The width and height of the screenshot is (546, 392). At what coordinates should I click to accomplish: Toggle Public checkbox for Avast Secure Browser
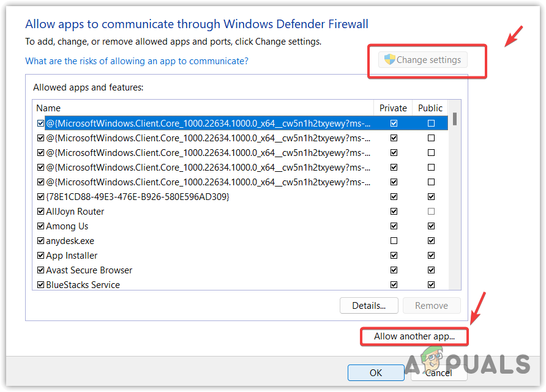(432, 270)
